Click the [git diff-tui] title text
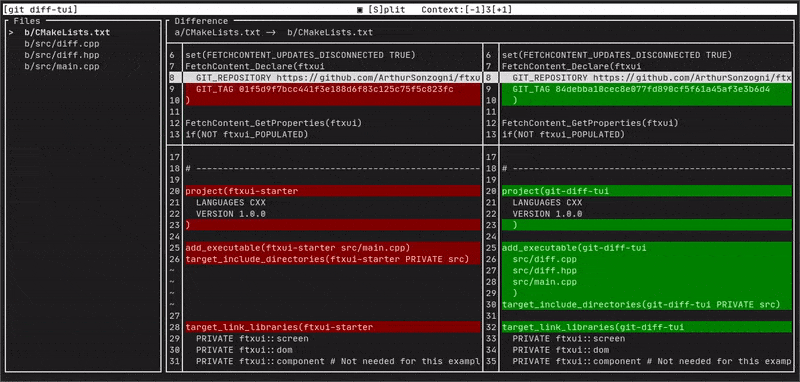This screenshot has width=800, height=382. [x=40, y=10]
